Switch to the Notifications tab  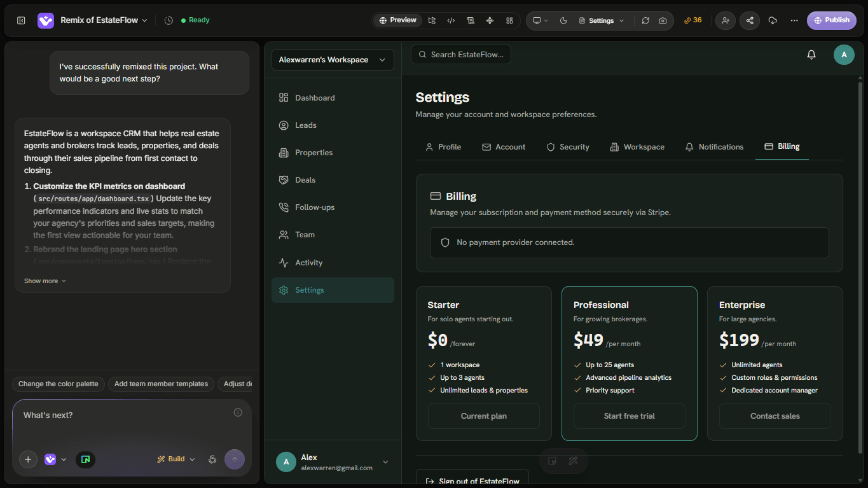pyautogui.click(x=714, y=147)
